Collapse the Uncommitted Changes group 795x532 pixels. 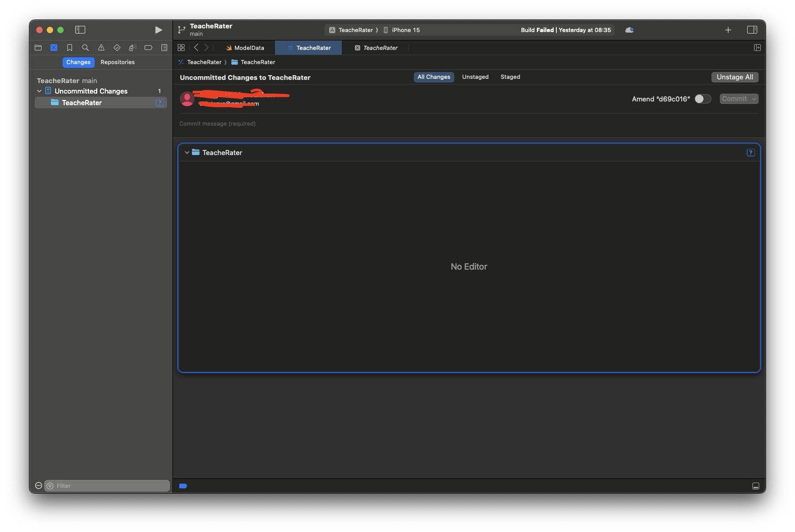click(39, 91)
